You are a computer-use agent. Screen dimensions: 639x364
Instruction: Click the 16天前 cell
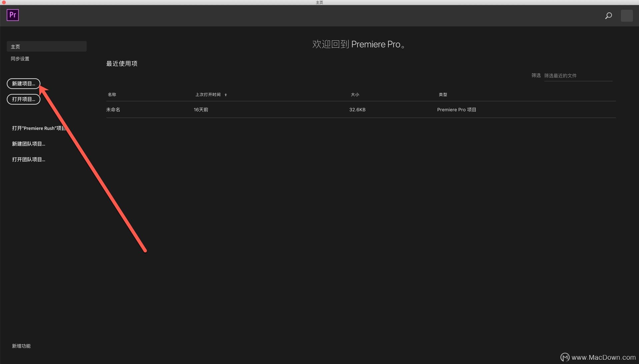click(x=201, y=110)
